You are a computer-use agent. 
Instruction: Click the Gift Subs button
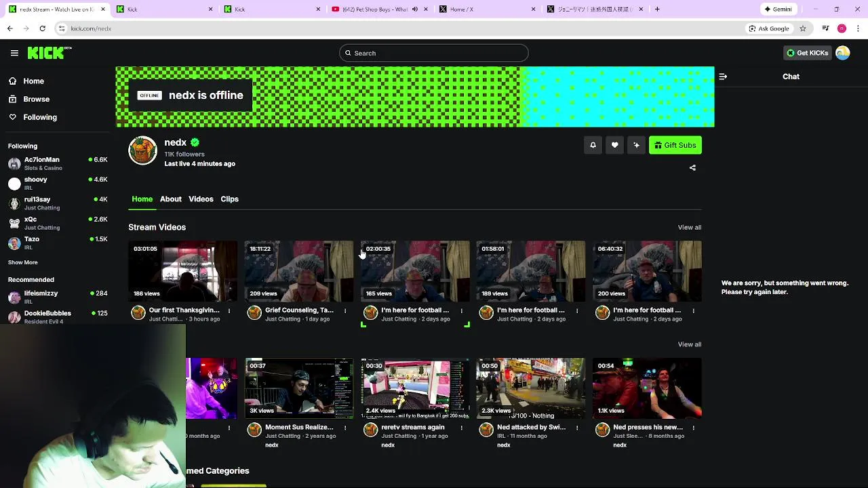675,145
